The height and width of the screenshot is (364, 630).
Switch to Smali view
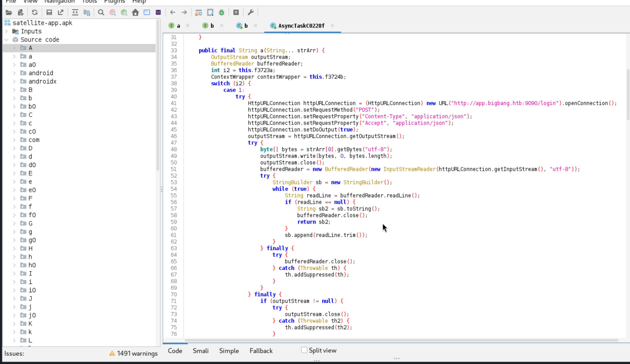click(200, 351)
